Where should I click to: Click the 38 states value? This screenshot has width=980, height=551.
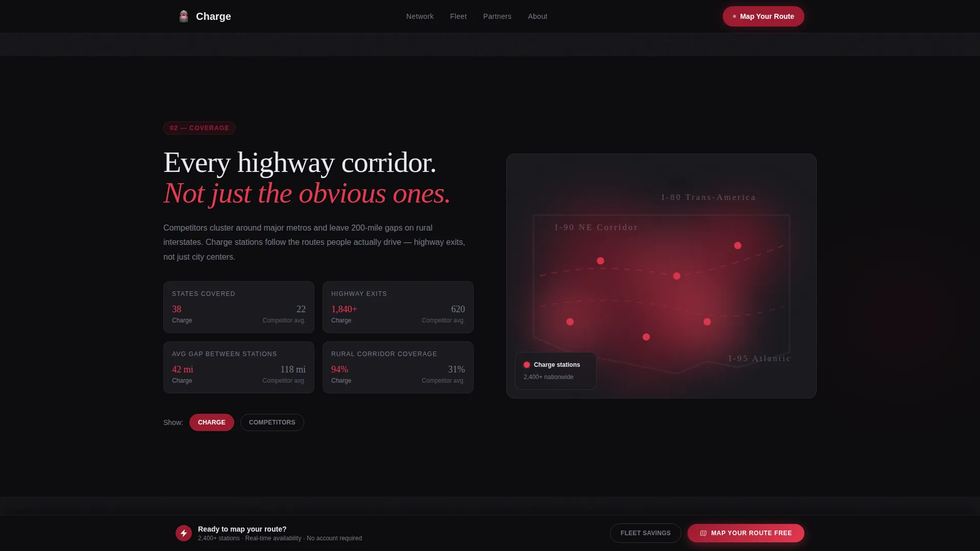pyautogui.click(x=177, y=309)
